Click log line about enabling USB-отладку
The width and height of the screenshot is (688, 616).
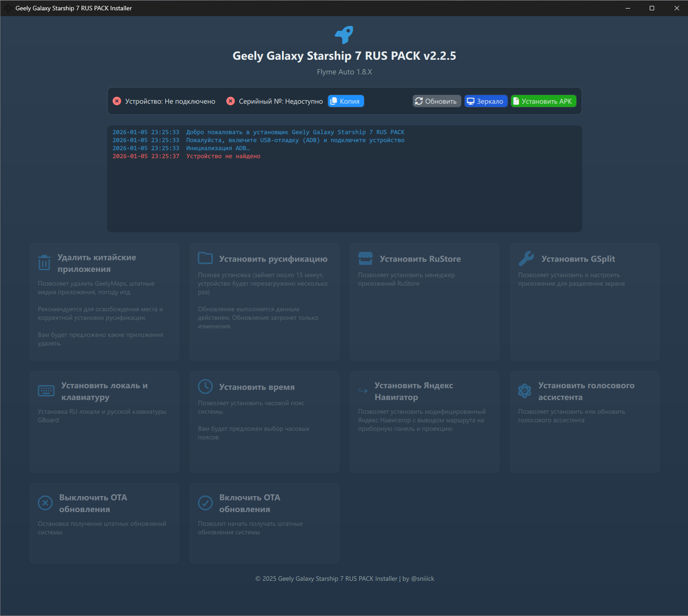(295, 140)
